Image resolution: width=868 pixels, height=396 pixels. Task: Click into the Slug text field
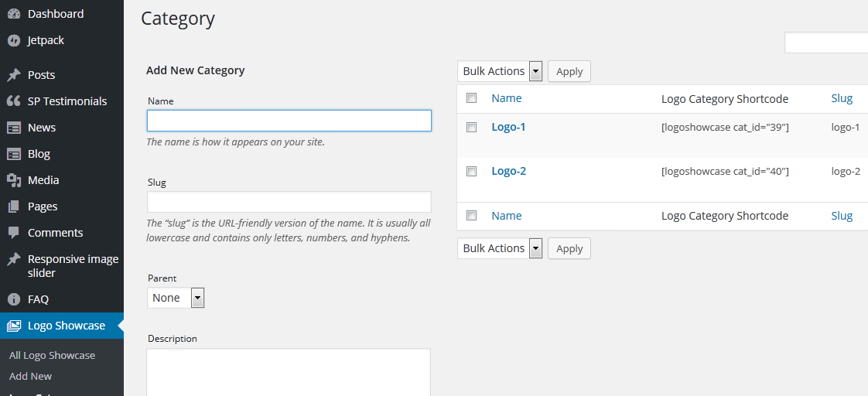click(x=289, y=202)
